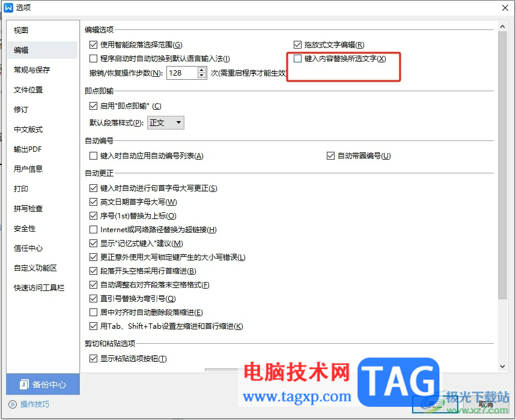Click the vertical scrollbar thumb
This screenshot has width=516, height=420.
[x=502, y=166]
